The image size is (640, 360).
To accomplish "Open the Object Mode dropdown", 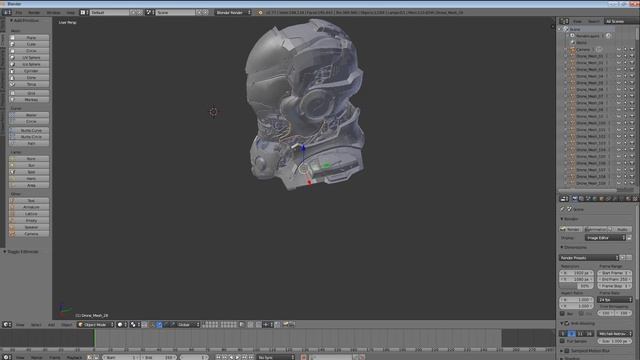I will pyautogui.click(x=96, y=325).
